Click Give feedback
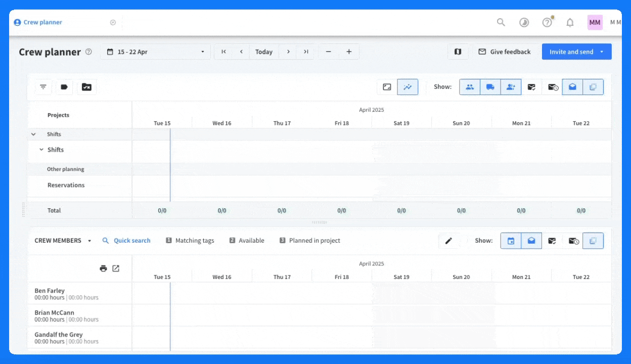 point(504,52)
